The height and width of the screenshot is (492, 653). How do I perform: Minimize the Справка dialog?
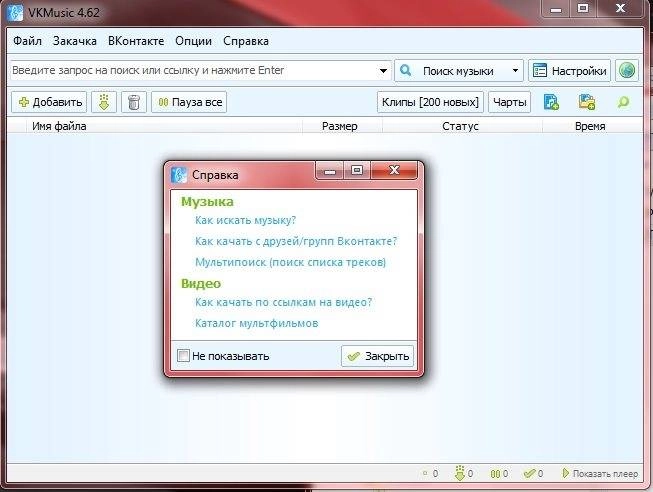click(330, 171)
